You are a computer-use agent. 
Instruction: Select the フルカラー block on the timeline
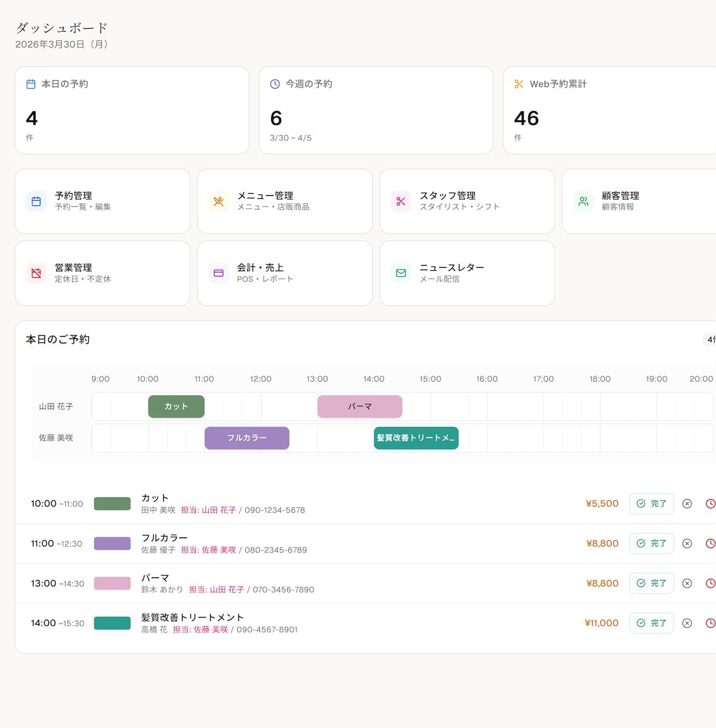(247, 438)
